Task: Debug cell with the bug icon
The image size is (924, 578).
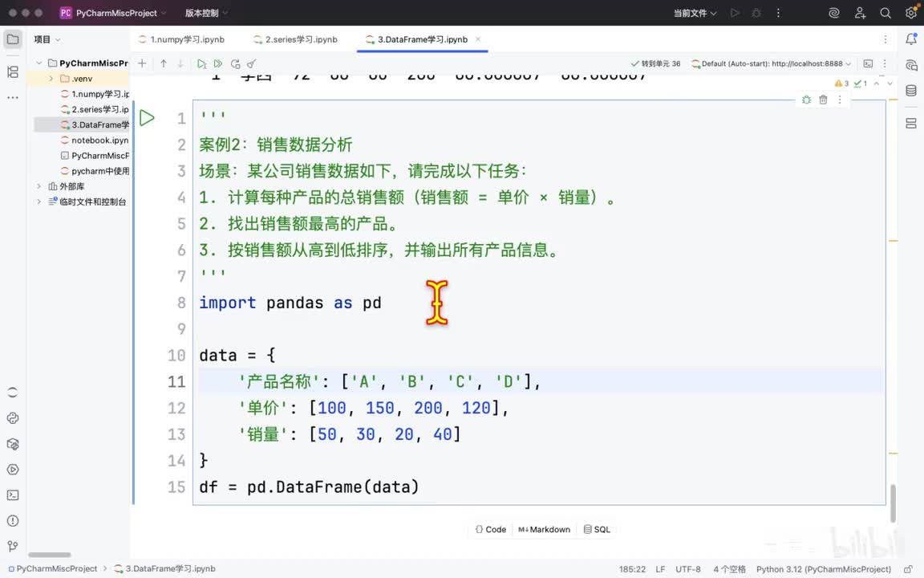Action: coord(806,100)
